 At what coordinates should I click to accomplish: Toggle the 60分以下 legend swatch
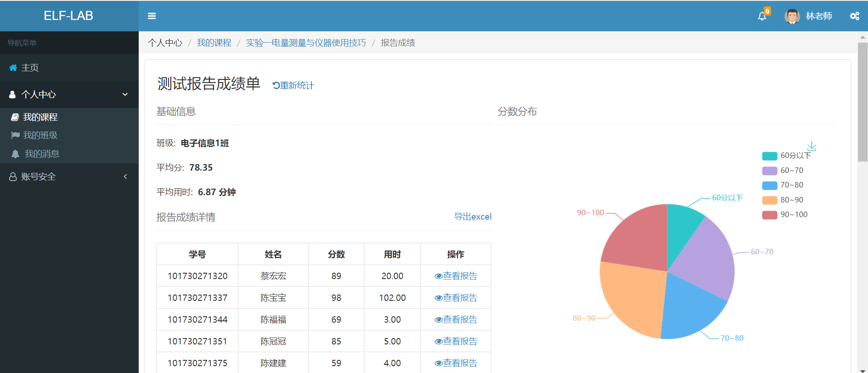tap(770, 156)
